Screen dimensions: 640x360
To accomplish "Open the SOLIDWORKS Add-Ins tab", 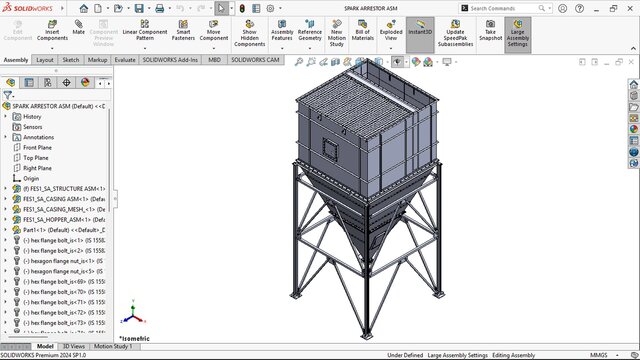I will 170,60.
